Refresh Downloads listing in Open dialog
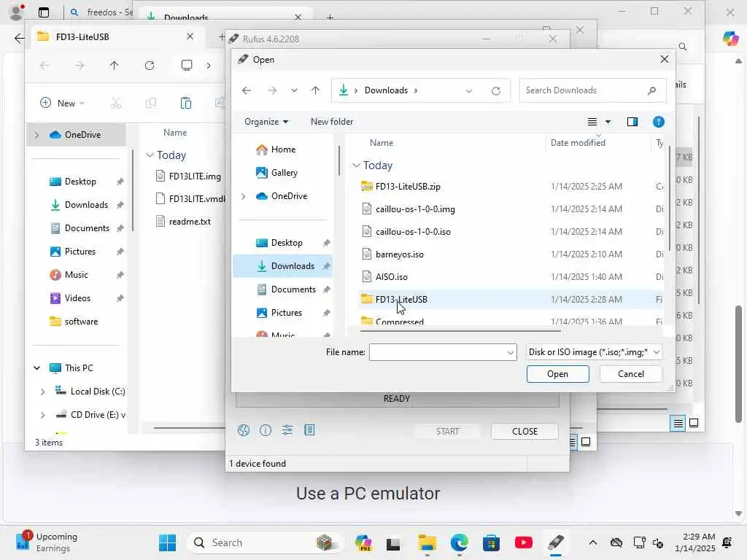 [x=496, y=90]
